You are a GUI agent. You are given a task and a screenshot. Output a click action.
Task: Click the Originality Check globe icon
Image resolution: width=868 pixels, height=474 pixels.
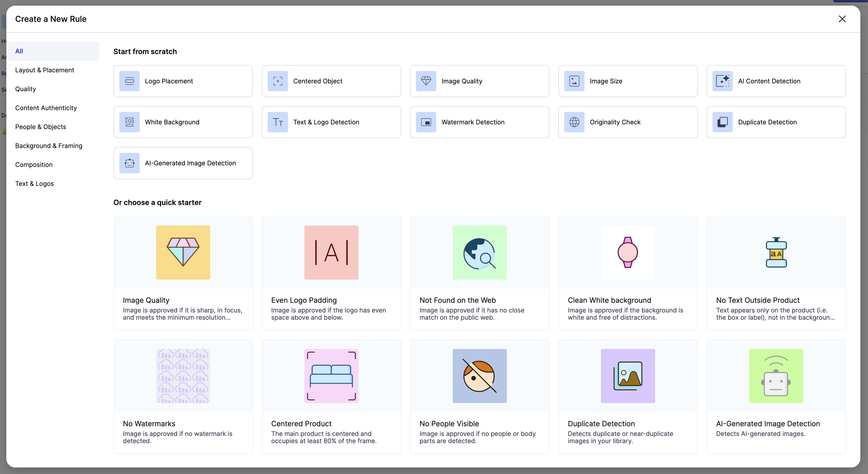click(574, 122)
